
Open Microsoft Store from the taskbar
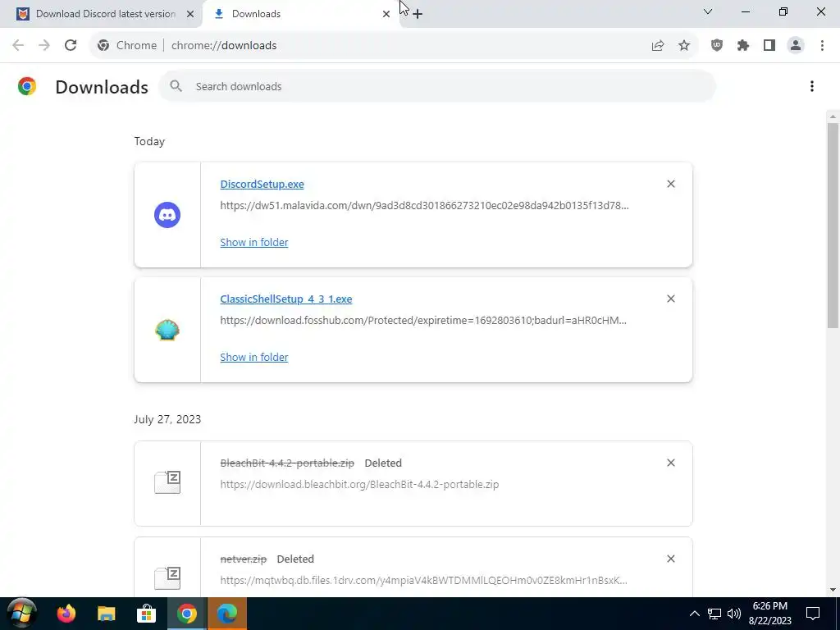[x=146, y=614]
